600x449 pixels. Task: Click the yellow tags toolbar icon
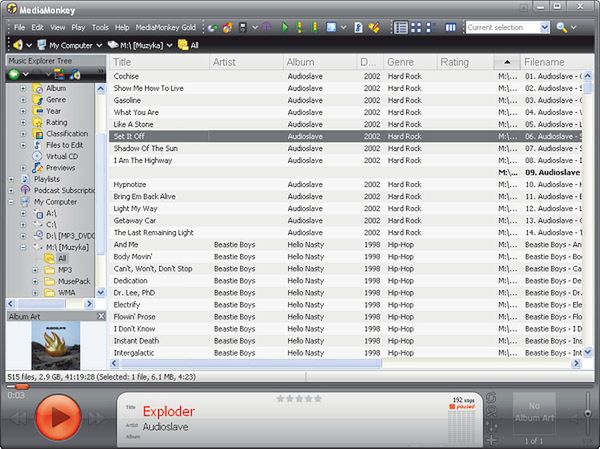click(374, 27)
